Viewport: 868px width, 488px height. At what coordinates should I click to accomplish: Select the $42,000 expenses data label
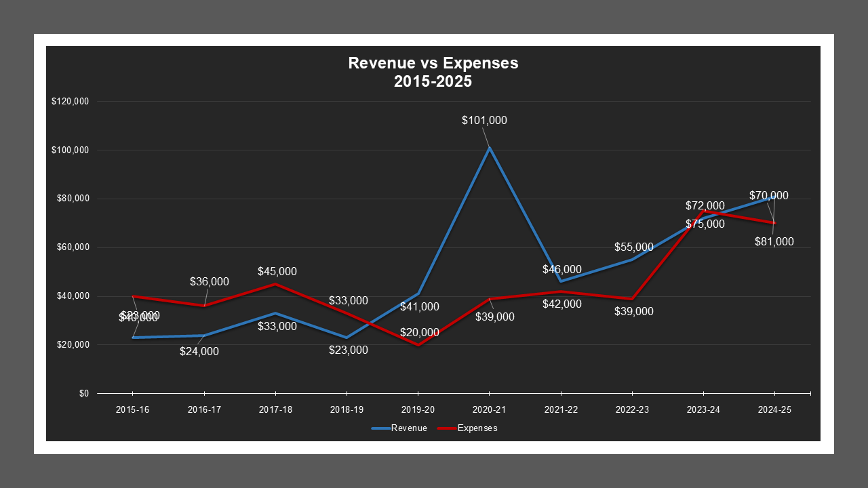[x=561, y=304]
